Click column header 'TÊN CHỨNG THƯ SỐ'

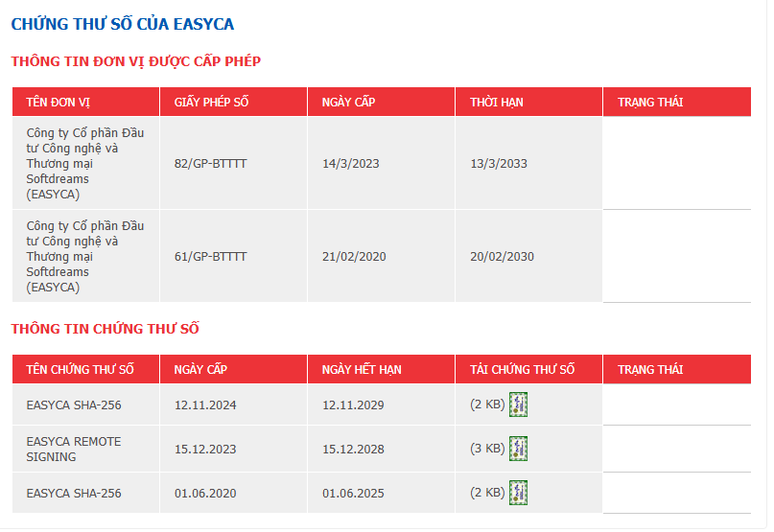click(x=80, y=370)
